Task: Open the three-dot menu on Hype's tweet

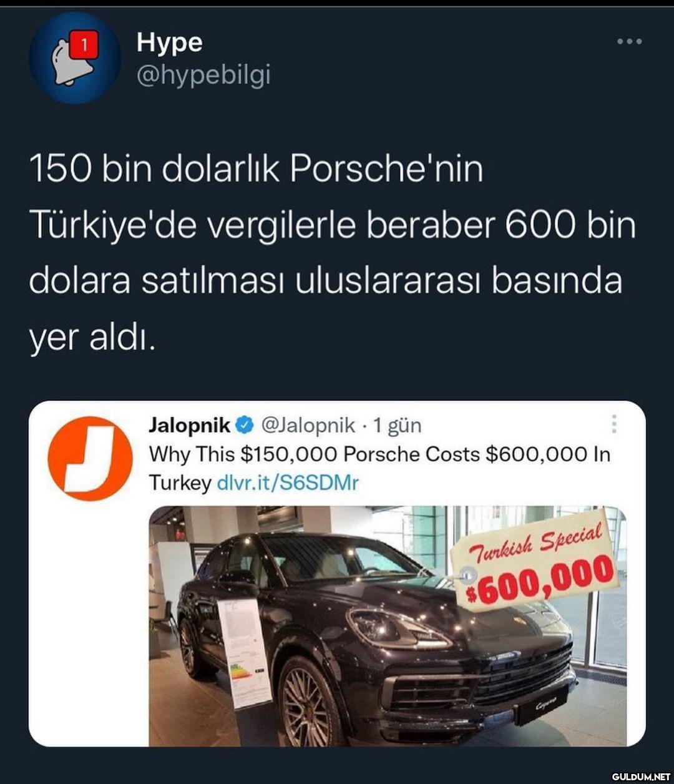Action: tap(629, 42)
